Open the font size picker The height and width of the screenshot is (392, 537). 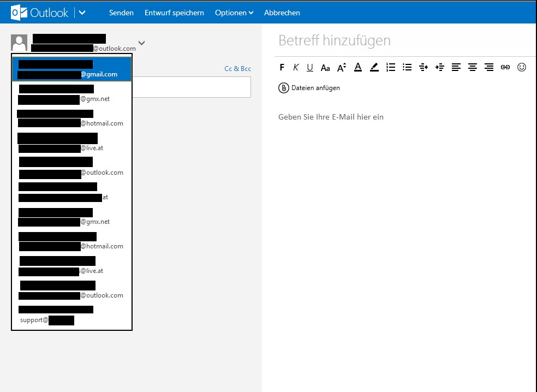[342, 67]
